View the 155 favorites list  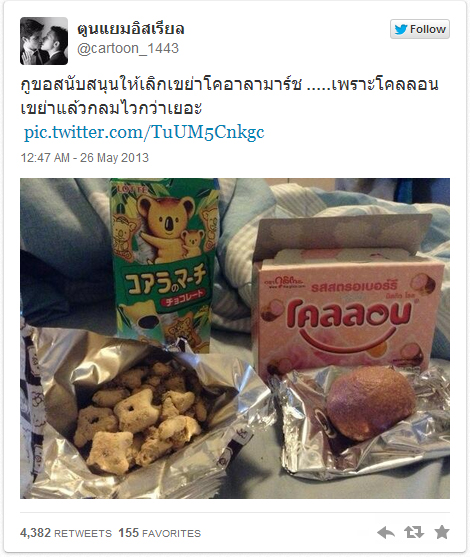(x=160, y=533)
